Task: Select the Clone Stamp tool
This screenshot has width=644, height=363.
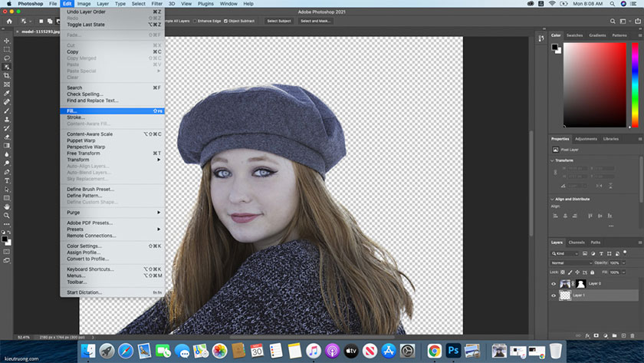Action: point(7,119)
